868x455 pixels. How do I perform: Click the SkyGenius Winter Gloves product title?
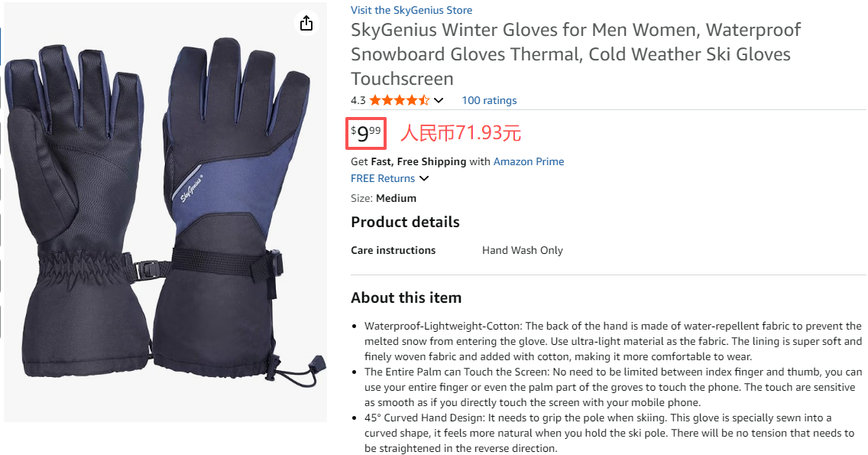point(575,54)
